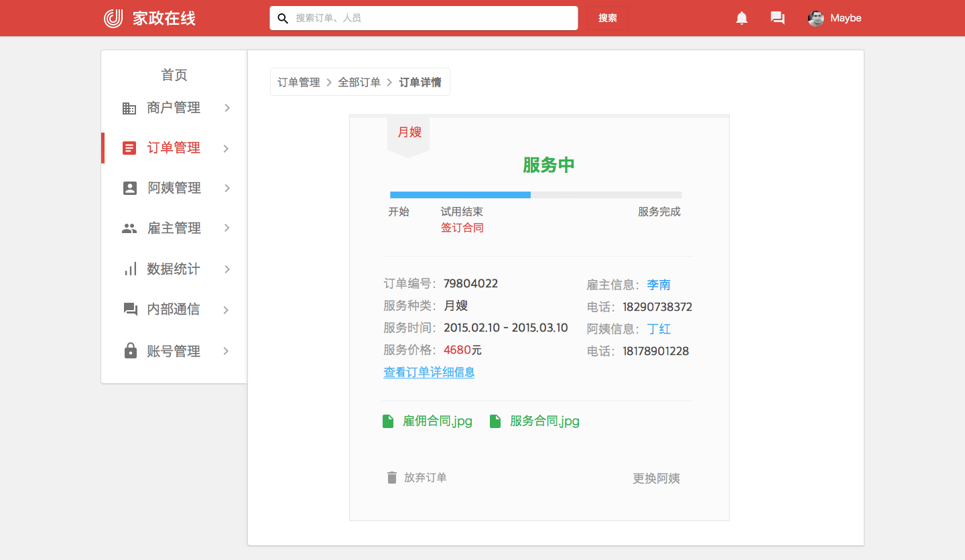Click the 雇佣合同.jpg file icon
This screenshot has height=560, width=965.
[388, 421]
